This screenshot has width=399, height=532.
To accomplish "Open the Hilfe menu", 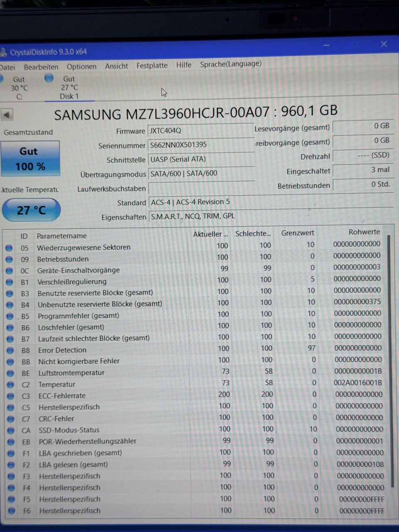I will pos(184,65).
